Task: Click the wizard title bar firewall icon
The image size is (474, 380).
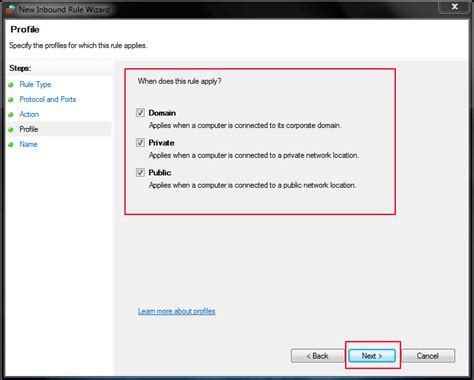Action: [x=11, y=9]
